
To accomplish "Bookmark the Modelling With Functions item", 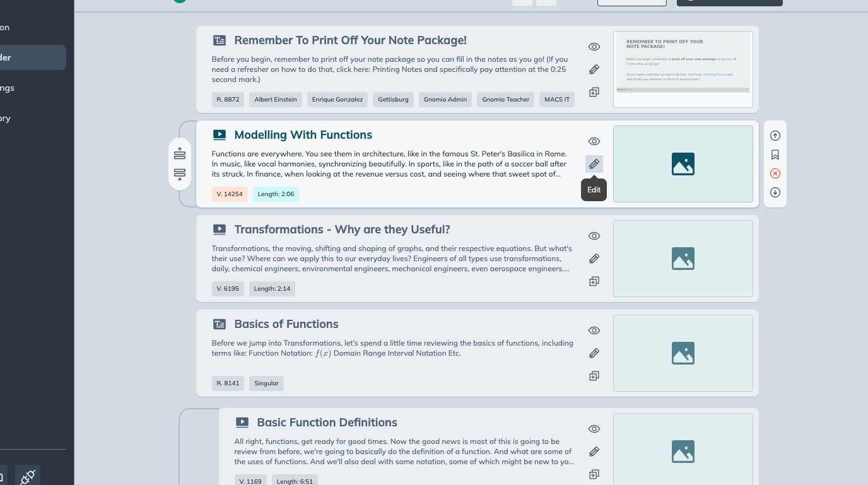I will [775, 155].
